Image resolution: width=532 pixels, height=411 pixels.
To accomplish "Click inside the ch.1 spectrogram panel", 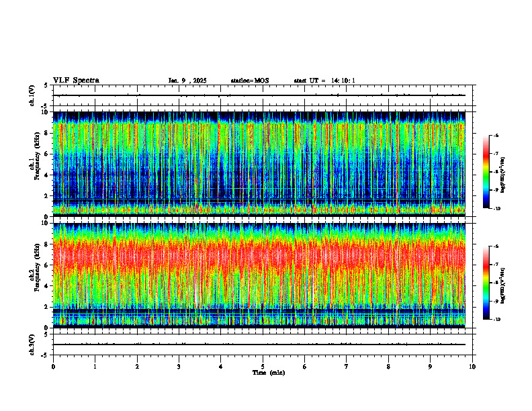I will [x=259, y=164].
